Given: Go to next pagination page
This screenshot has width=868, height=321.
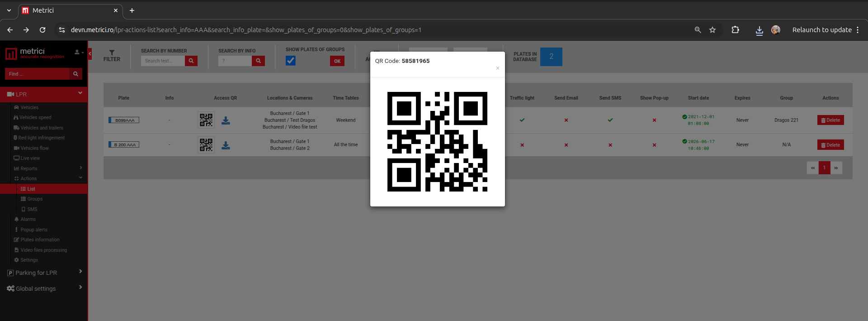Looking at the screenshot, I should click(x=836, y=168).
